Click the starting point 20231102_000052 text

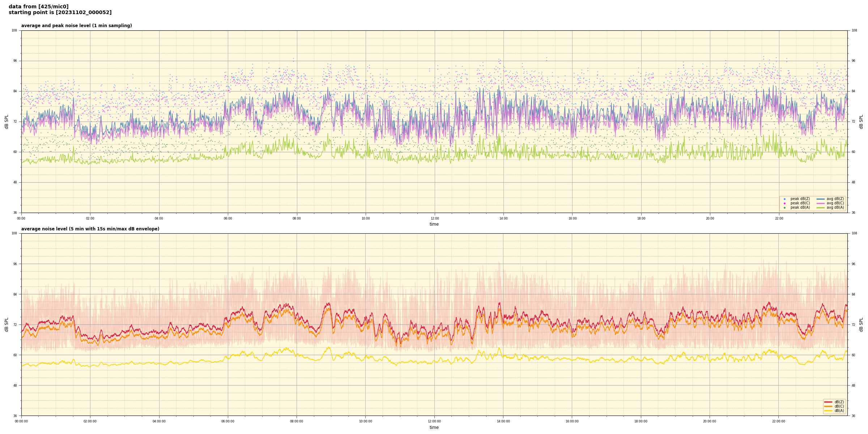pos(60,13)
